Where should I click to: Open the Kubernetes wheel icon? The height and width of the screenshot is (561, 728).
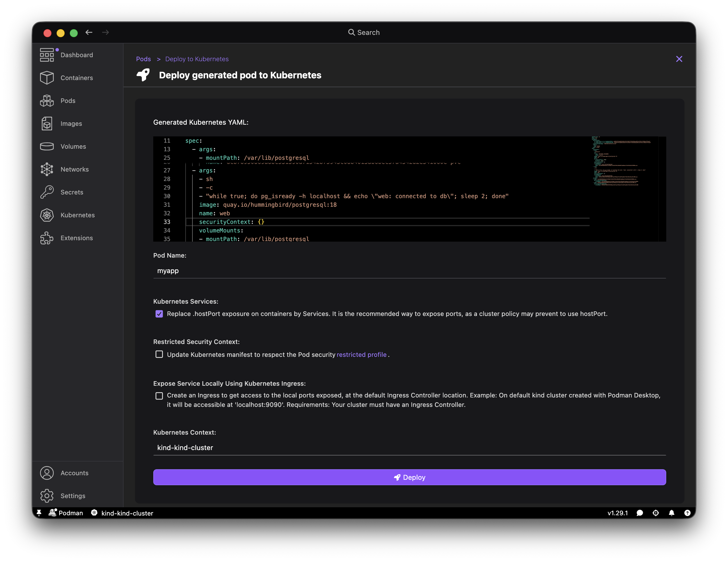coord(47,215)
